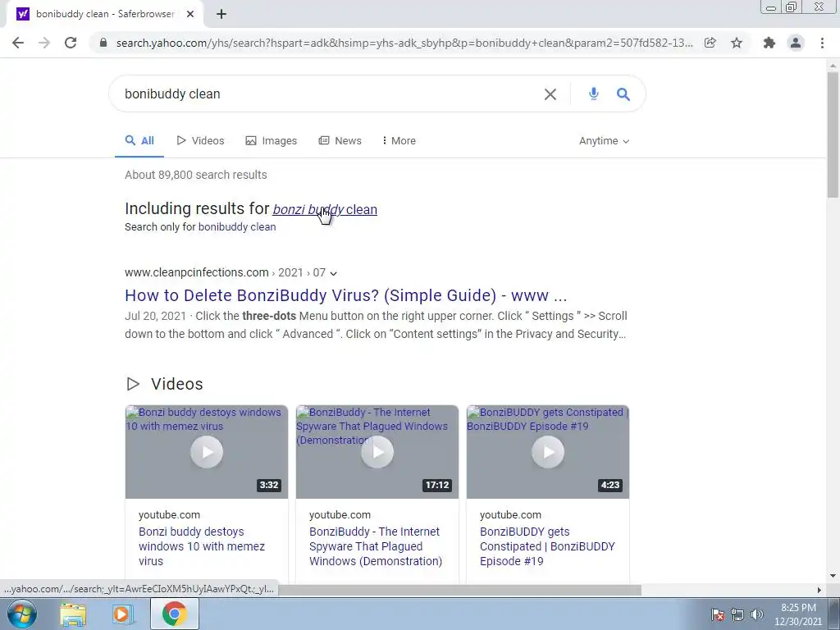The image size is (840, 630).
Task: Switch to Images results tab
Action: click(271, 141)
